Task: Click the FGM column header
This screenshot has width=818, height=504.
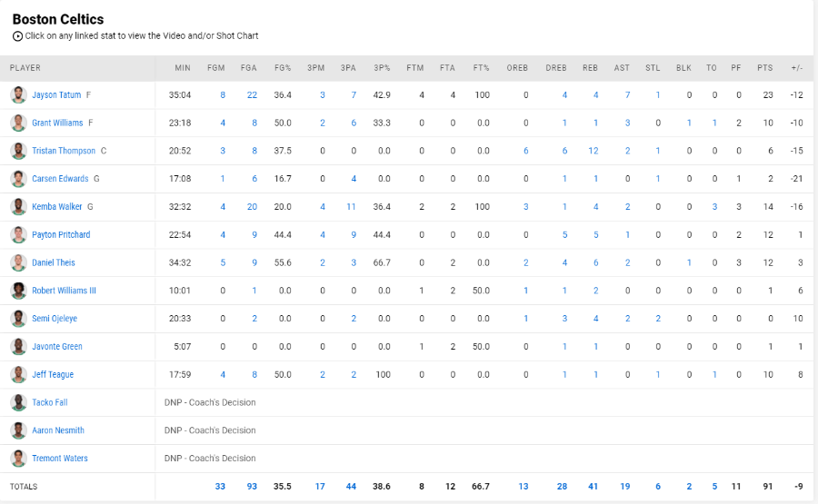Action: point(216,68)
